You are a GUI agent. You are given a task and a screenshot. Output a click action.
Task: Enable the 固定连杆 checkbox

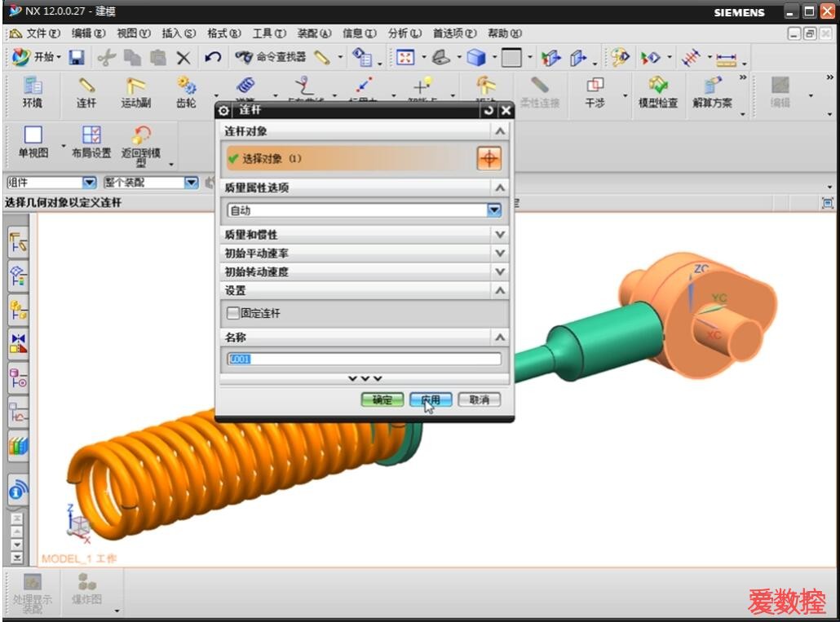(234, 313)
